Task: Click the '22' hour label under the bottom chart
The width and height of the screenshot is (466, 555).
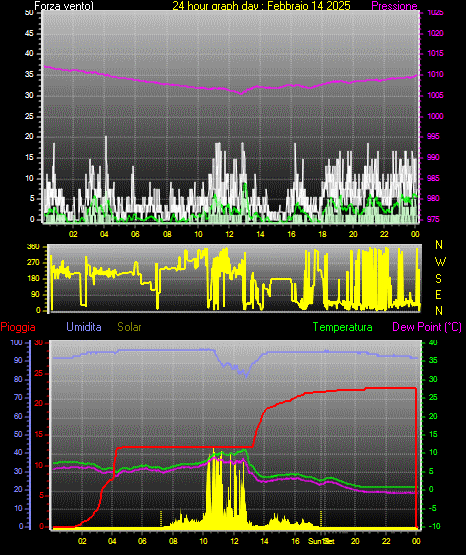Action: [x=386, y=541]
